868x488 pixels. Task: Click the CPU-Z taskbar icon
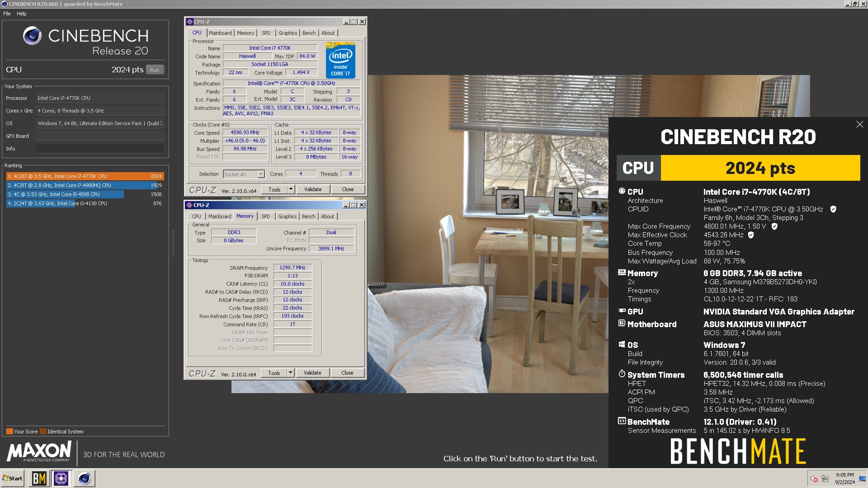61,478
